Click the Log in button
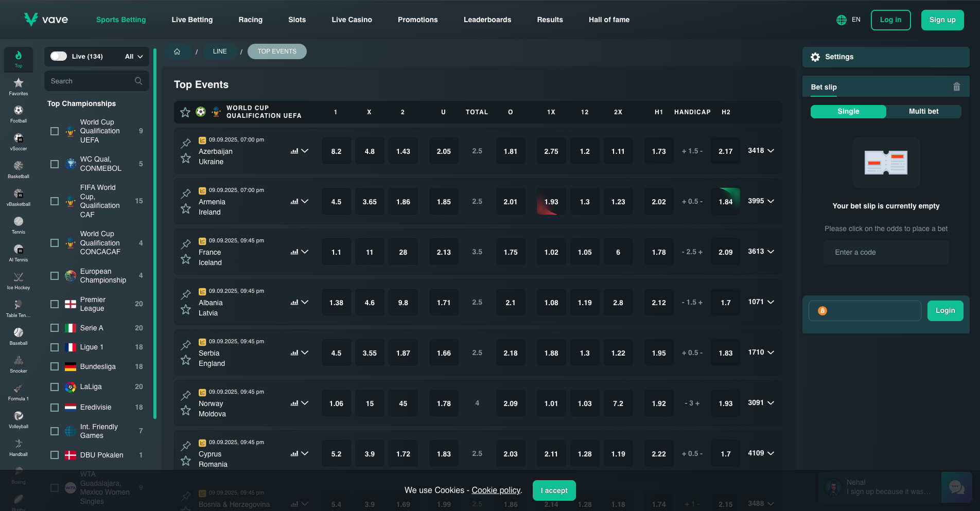980x511 pixels. click(x=890, y=20)
